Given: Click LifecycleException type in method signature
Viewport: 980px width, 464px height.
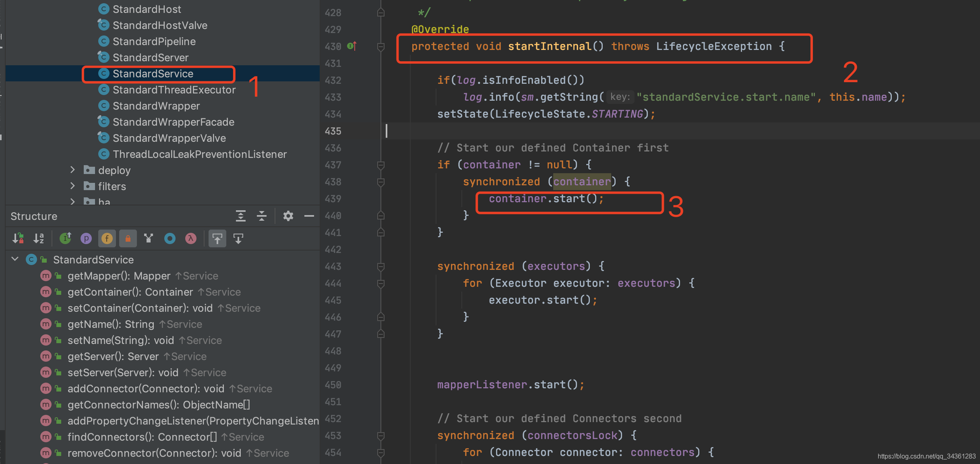Looking at the screenshot, I should click(714, 47).
